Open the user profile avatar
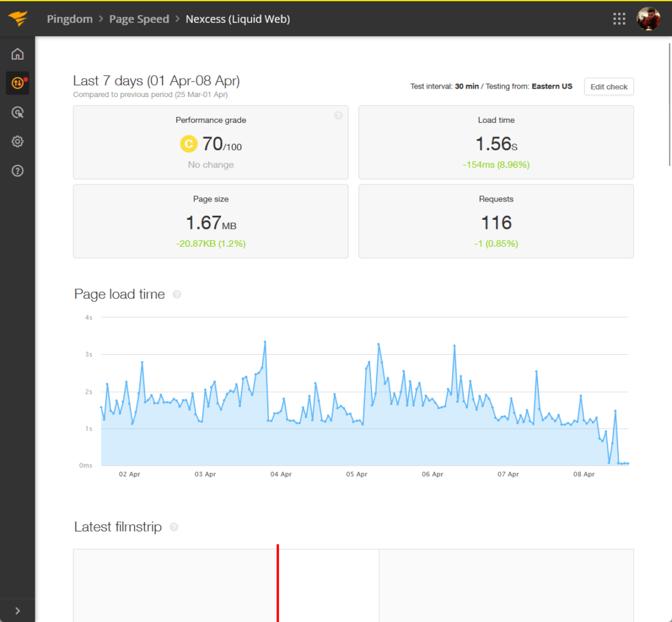Image resolution: width=672 pixels, height=622 pixels. pos(648,19)
